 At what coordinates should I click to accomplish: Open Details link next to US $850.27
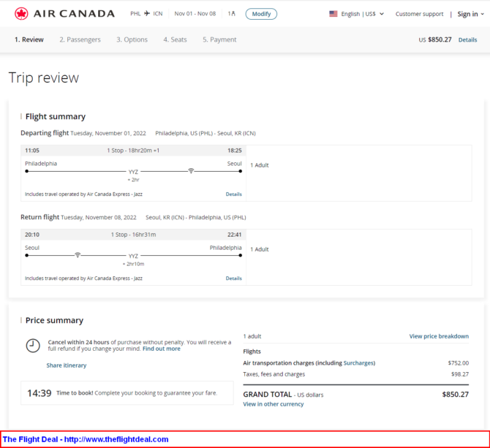pyautogui.click(x=467, y=39)
